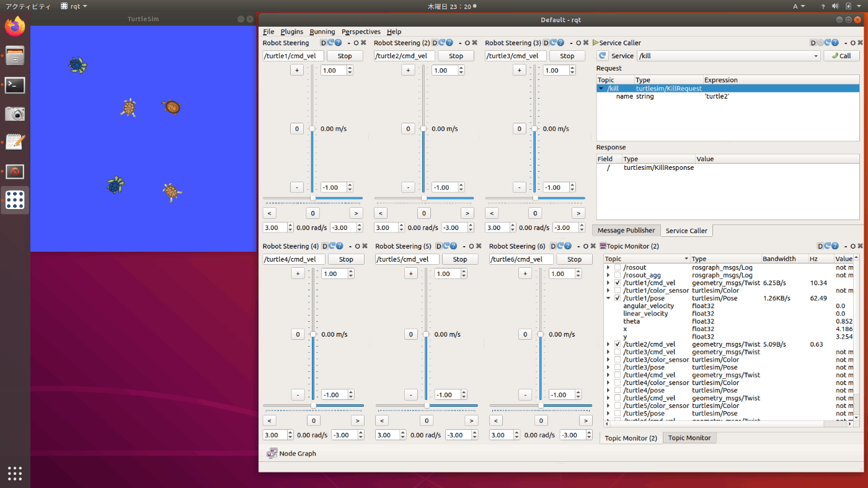Open the Running menu

tap(322, 32)
